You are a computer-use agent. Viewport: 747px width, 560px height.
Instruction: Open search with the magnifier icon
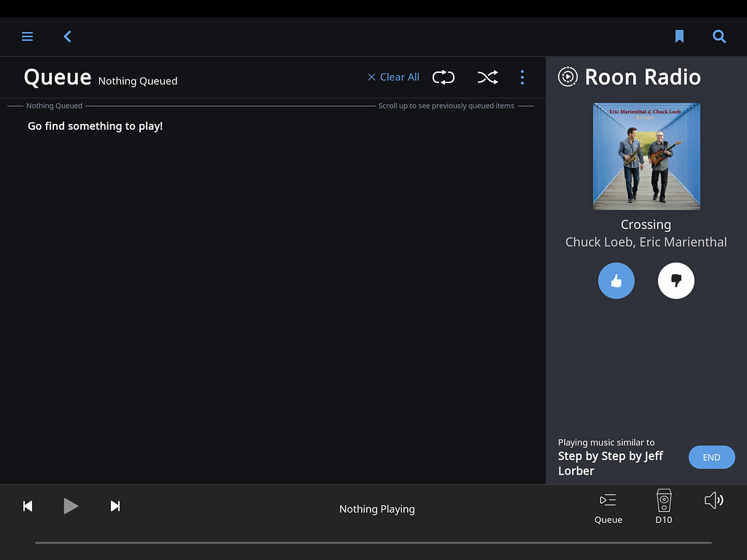pyautogui.click(x=719, y=36)
